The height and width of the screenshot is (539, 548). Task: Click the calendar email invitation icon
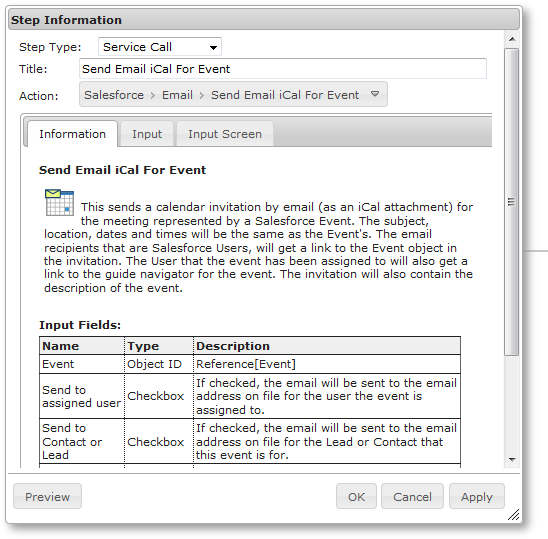coord(59,202)
